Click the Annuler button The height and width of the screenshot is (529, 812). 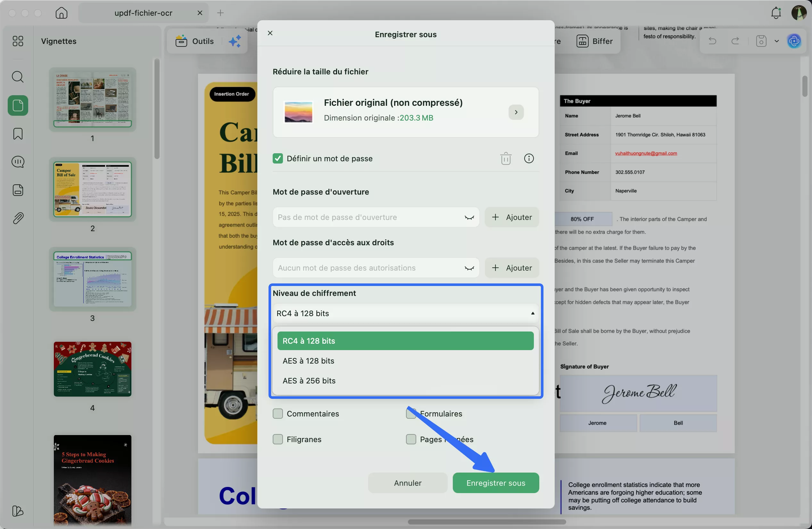[407, 483]
